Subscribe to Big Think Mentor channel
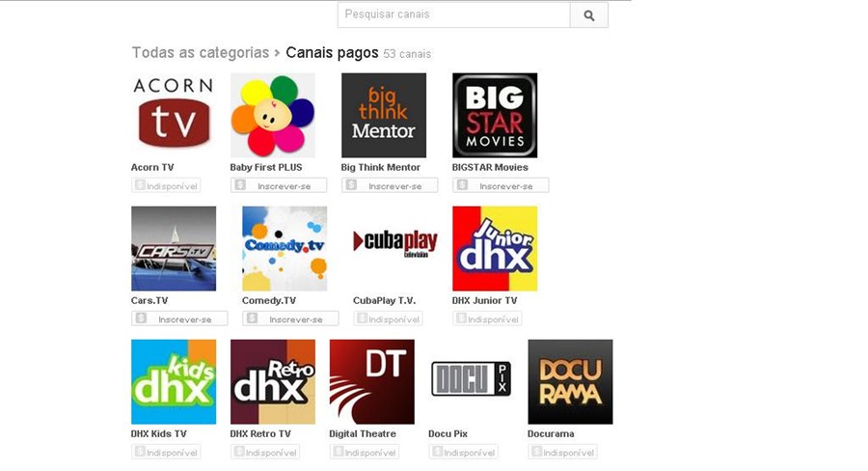Screen dimensions: 868x471 click(389, 185)
